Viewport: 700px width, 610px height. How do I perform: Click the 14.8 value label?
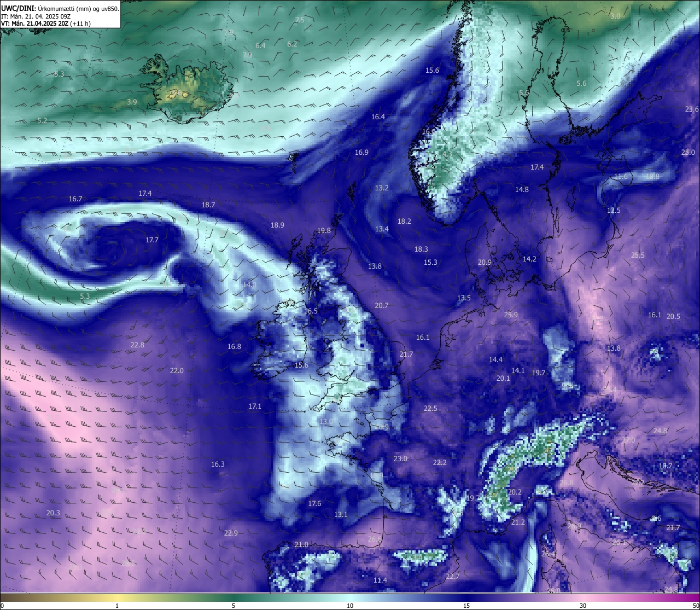click(x=522, y=189)
